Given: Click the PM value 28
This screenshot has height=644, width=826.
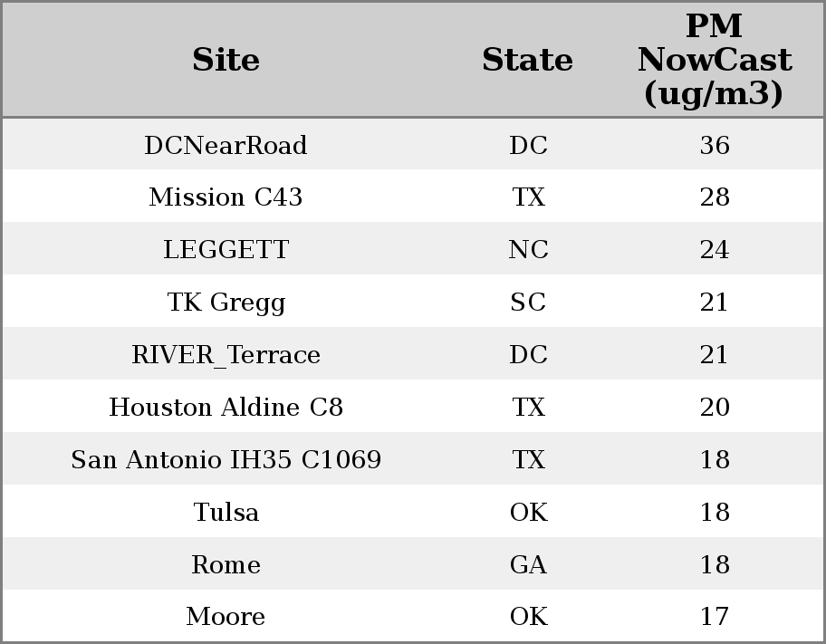Looking at the screenshot, I should (715, 197).
